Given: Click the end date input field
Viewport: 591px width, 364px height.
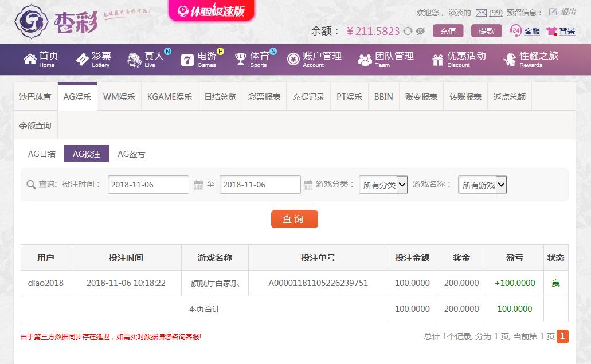Looking at the screenshot, I should [x=260, y=185].
